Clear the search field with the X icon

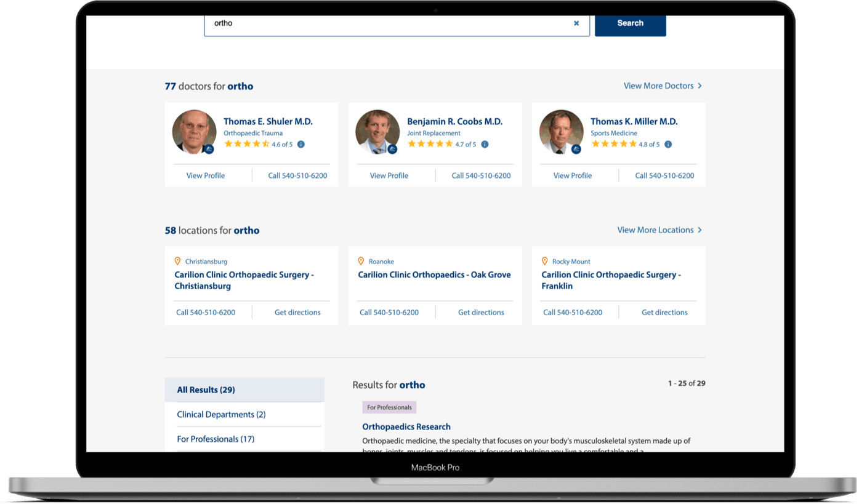click(576, 23)
